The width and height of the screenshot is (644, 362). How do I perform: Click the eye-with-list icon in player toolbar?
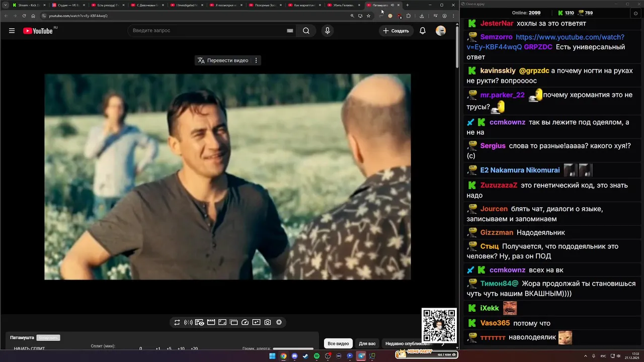click(x=199, y=322)
